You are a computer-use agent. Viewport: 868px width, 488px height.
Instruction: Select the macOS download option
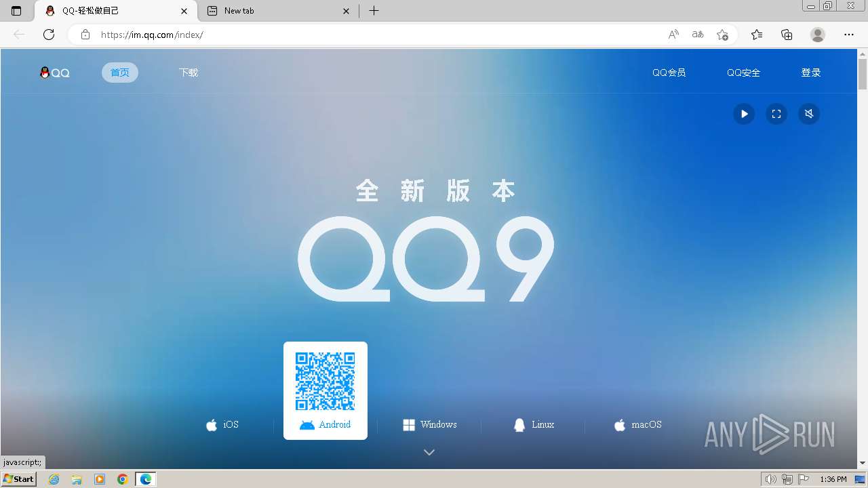tap(637, 425)
